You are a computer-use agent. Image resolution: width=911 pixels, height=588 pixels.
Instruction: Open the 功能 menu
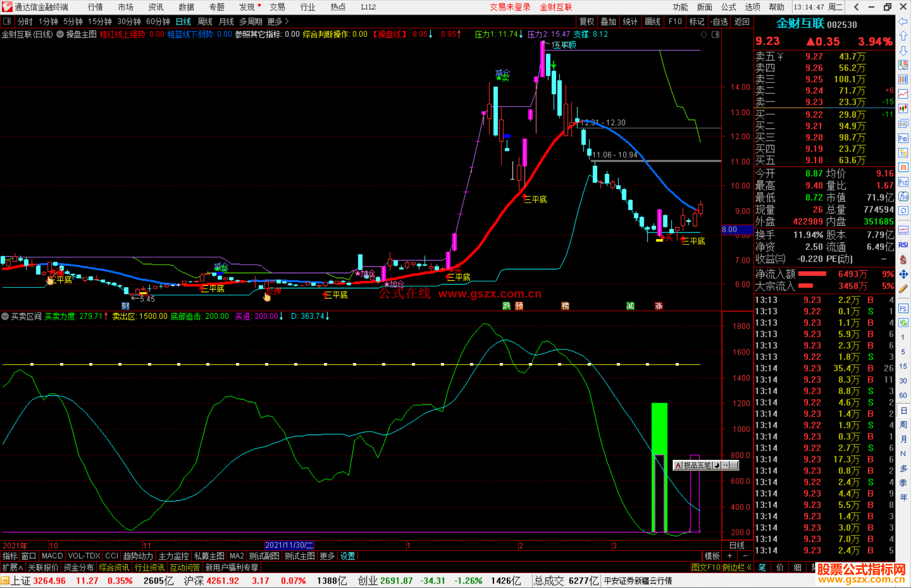tap(680, 7)
